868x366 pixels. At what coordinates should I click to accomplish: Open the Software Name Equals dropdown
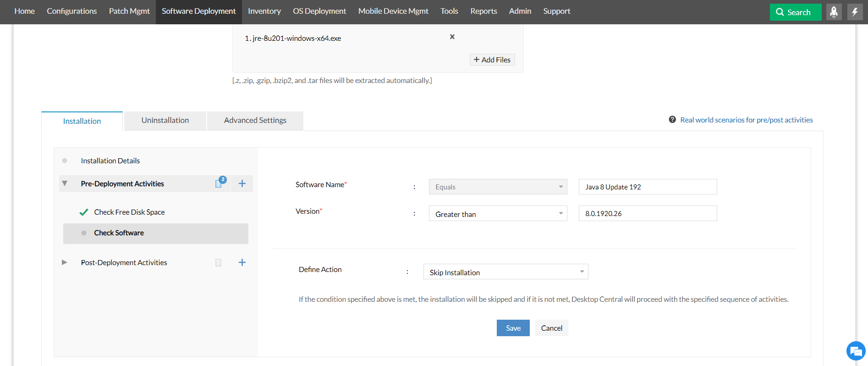(498, 187)
